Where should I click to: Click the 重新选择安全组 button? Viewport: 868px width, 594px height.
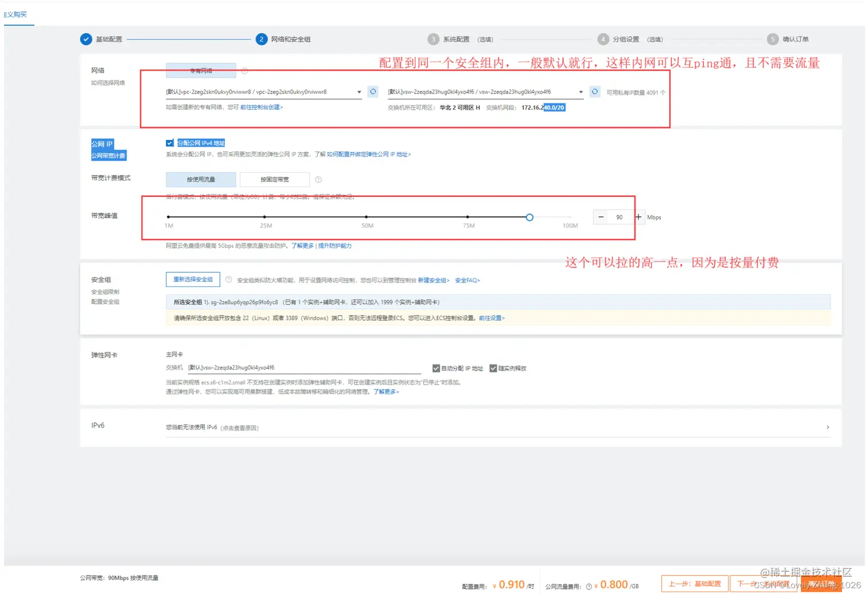(192, 279)
